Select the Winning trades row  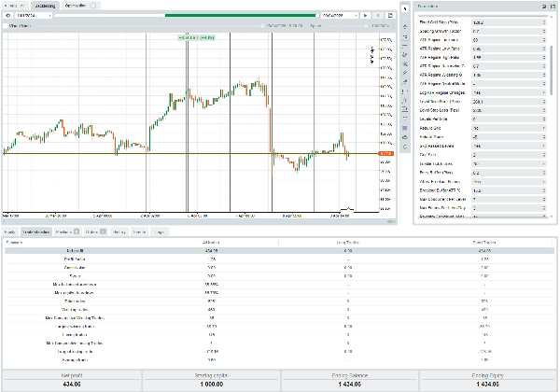coord(280,310)
